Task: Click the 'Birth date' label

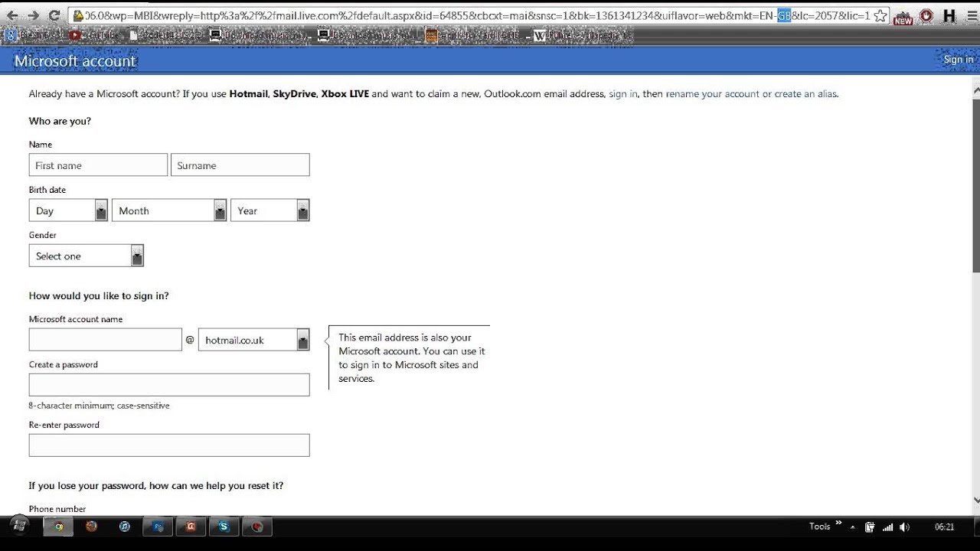Action: pyautogui.click(x=47, y=190)
